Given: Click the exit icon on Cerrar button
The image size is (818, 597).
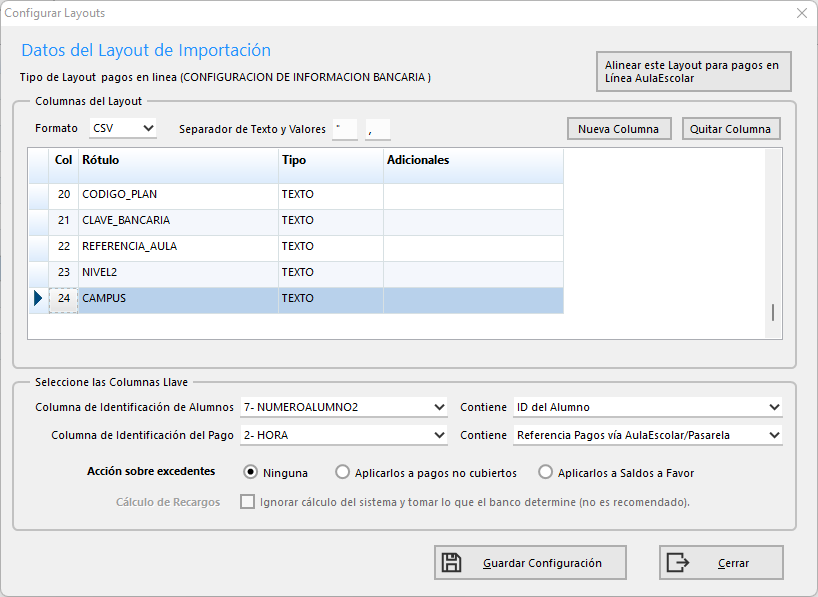Looking at the screenshot, I should coord(678,563).
